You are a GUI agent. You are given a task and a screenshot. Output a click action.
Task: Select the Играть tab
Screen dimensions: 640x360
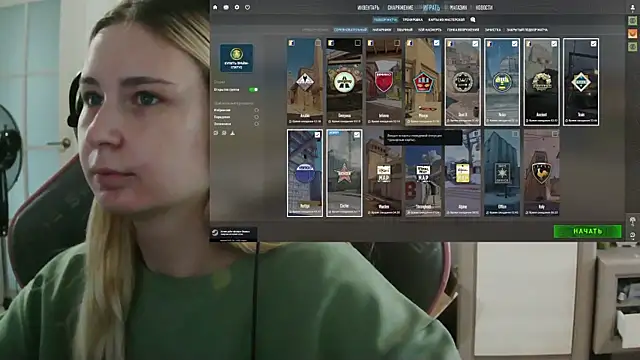point(431,8)
